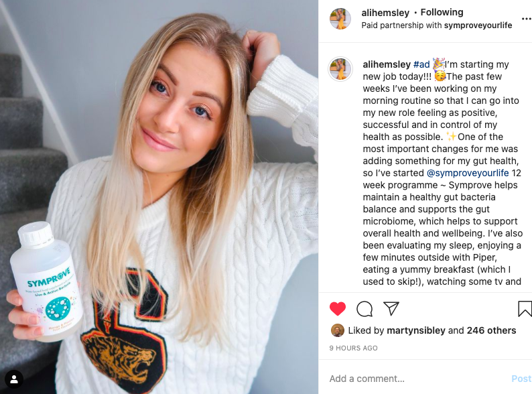Click the comment speech bubble icon
Screen dimensions: 532x394
click(364, 309)
